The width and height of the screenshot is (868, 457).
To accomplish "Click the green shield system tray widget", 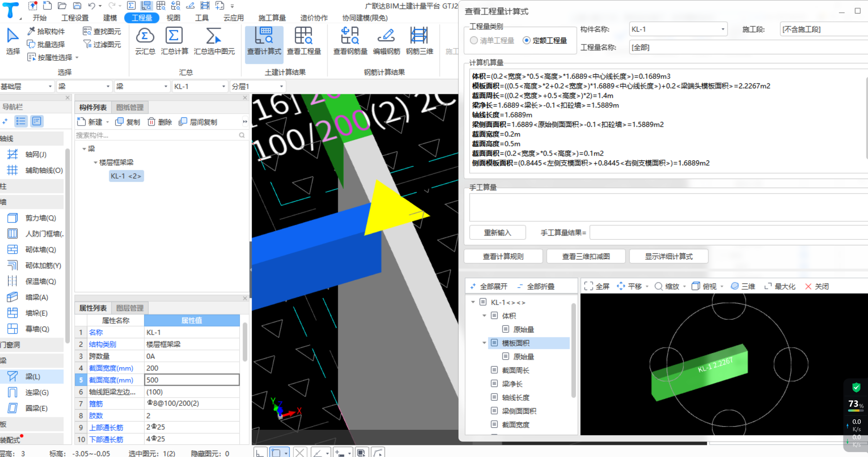I will coord(856,388).
